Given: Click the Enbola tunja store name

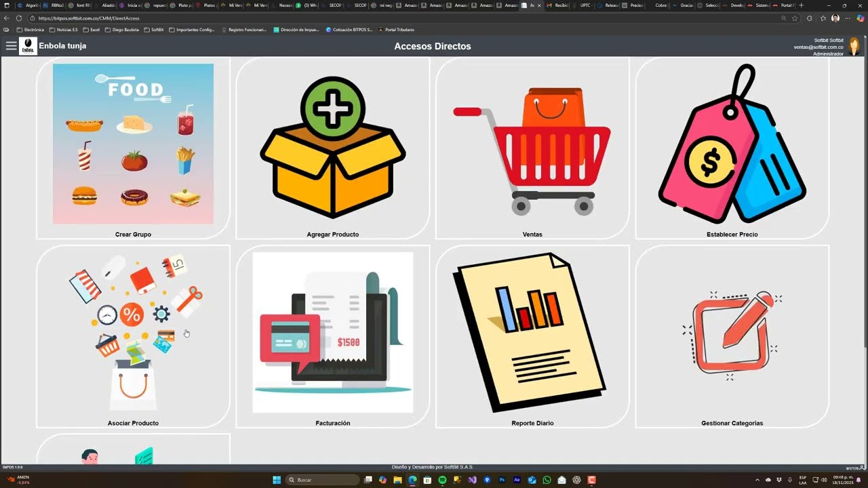Looking at the screenshot, I should point(62,46).
